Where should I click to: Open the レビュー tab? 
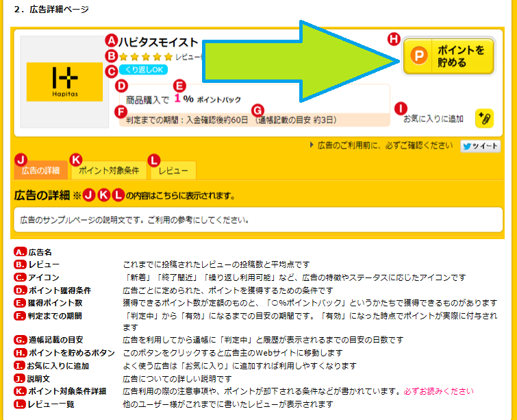tap(173, 170)
